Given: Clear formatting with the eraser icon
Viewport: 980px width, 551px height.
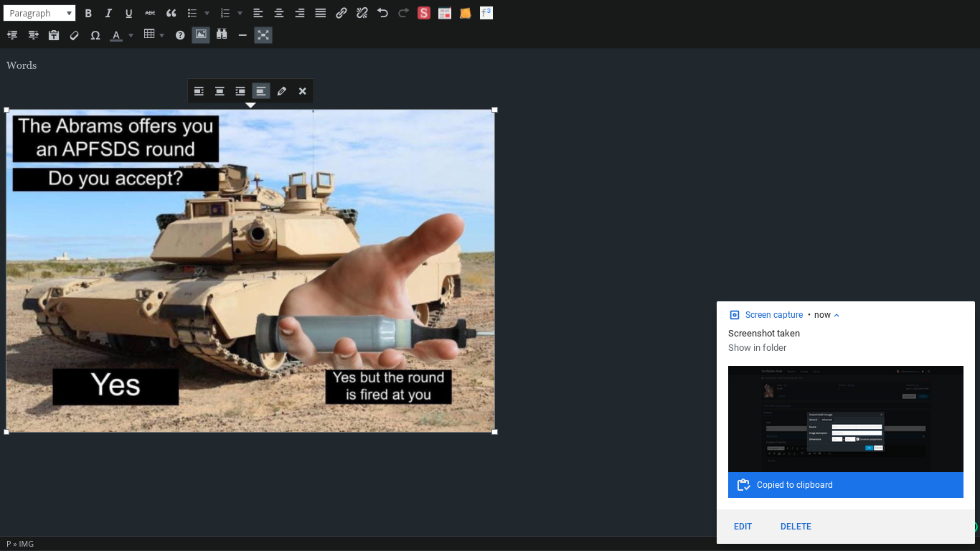Looking at the screenshot, I should (74, 34).
